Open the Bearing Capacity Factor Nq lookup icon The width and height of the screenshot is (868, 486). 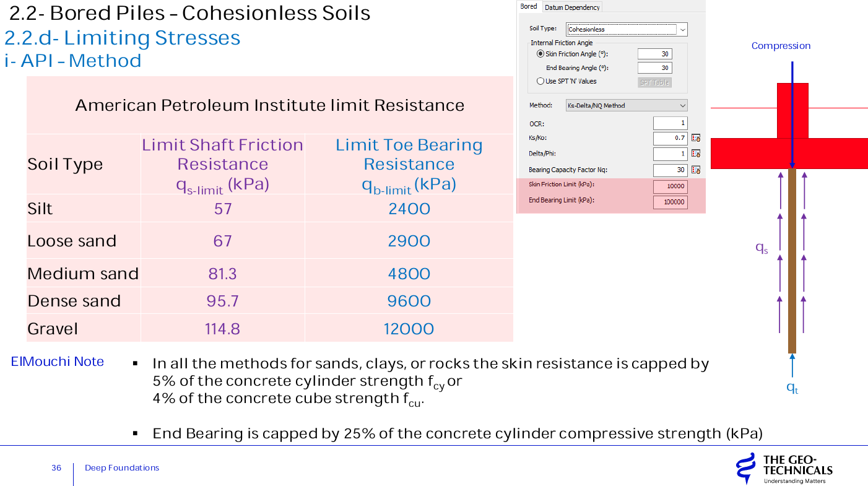pyautogui.click(x=696, y=170)
